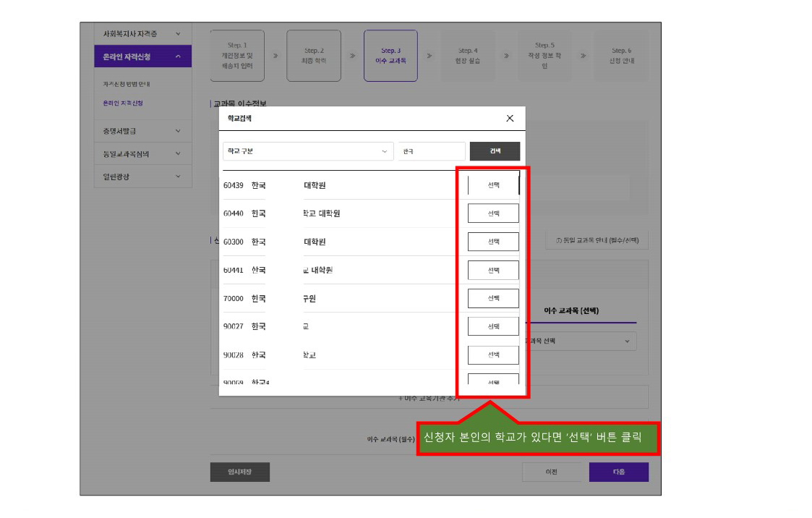
Task: Expand the 열린광장 sidebar menu
Action: [142, 177]
